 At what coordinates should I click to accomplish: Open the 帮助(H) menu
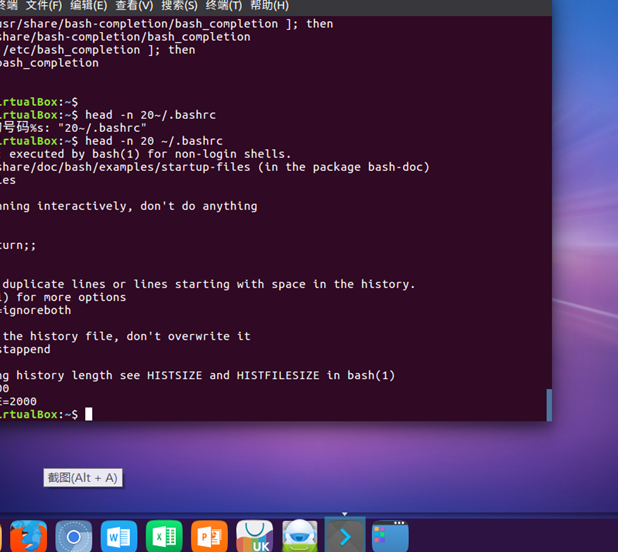pyautogui.click(x=270, y=6)
